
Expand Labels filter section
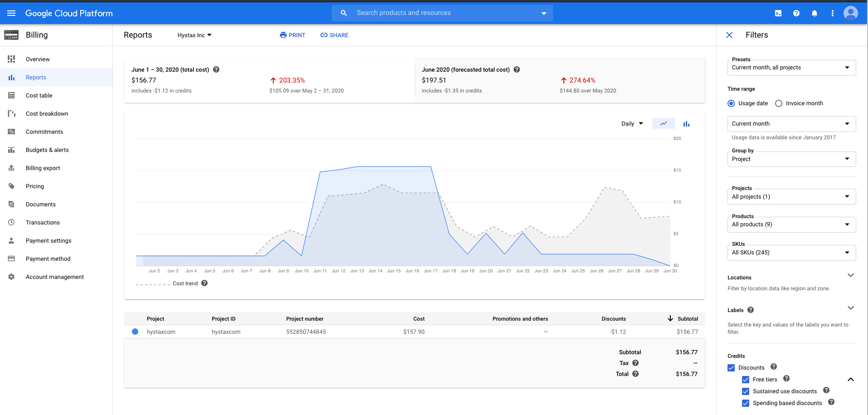point(851,308)
